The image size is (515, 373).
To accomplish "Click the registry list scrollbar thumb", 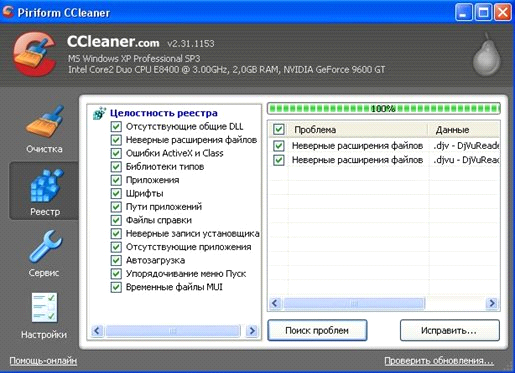I will pos(173,331).
